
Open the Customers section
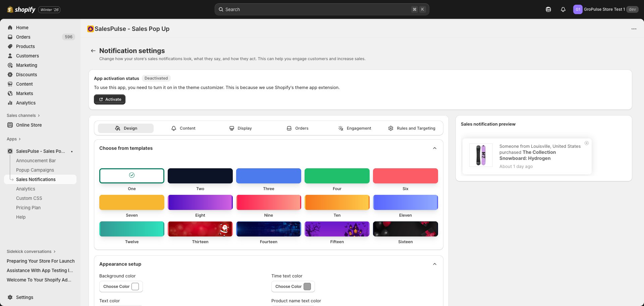(27, 56)
